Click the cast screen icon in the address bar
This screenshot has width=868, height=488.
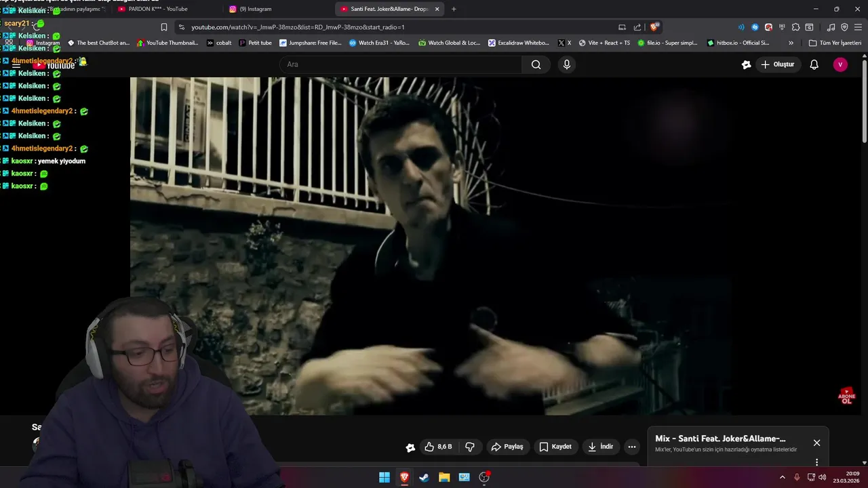622,27
